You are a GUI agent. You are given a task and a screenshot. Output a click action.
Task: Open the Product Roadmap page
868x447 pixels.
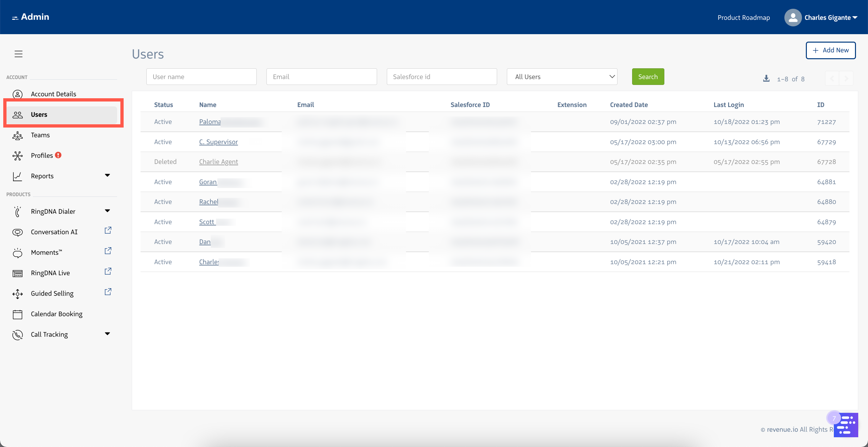click(743, 17)
